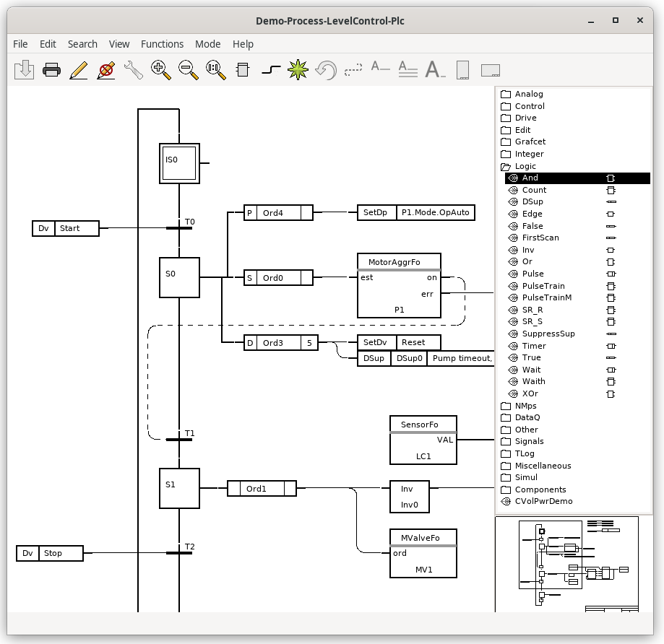The width and height of the screenshot is (664, 644).
Task: Open the Mode menu
Action: (207, 44)
